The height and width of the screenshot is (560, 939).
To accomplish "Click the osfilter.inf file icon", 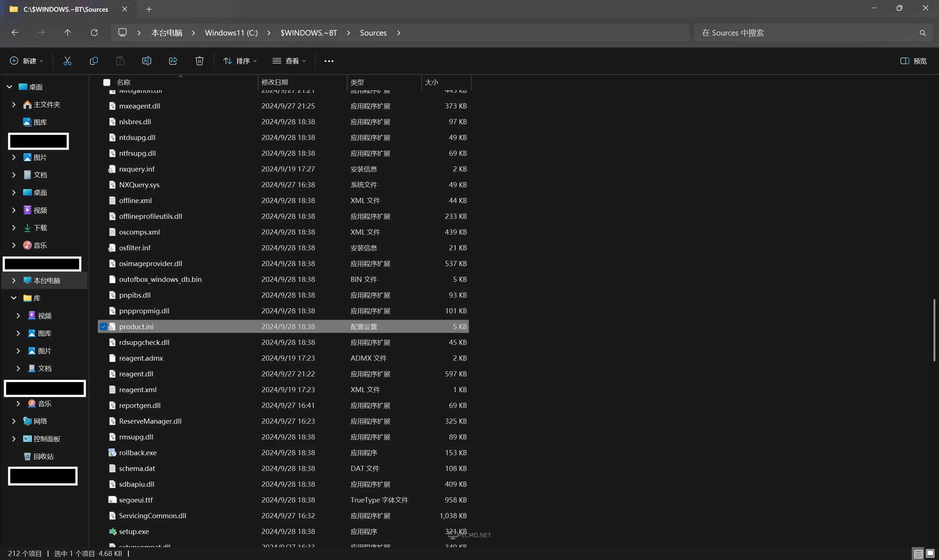I will tap(112, 248).
